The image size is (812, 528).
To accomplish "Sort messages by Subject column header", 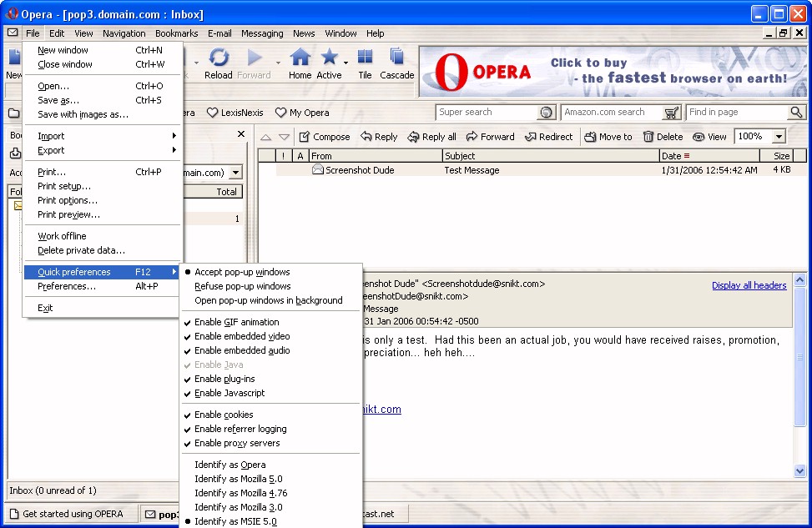I will click(551, 156).
